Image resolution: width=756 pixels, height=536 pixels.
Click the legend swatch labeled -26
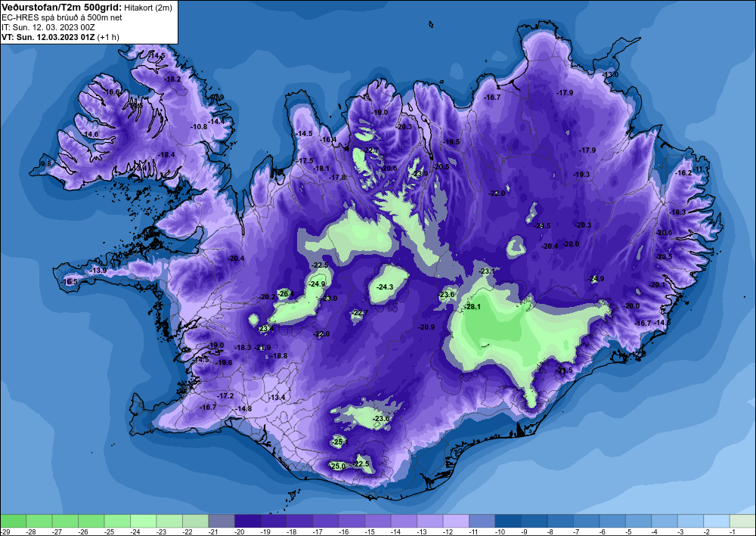tap(91, 521)
